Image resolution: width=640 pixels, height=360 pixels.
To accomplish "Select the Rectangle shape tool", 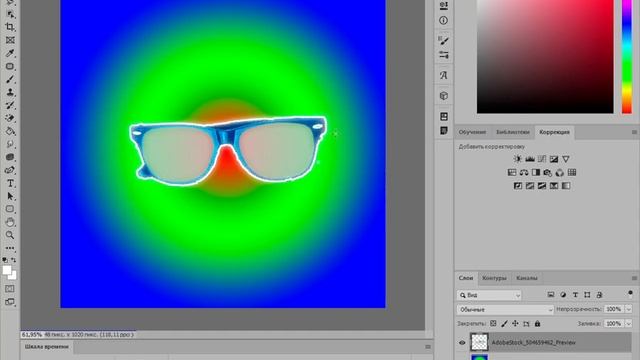I will (10, 209).
